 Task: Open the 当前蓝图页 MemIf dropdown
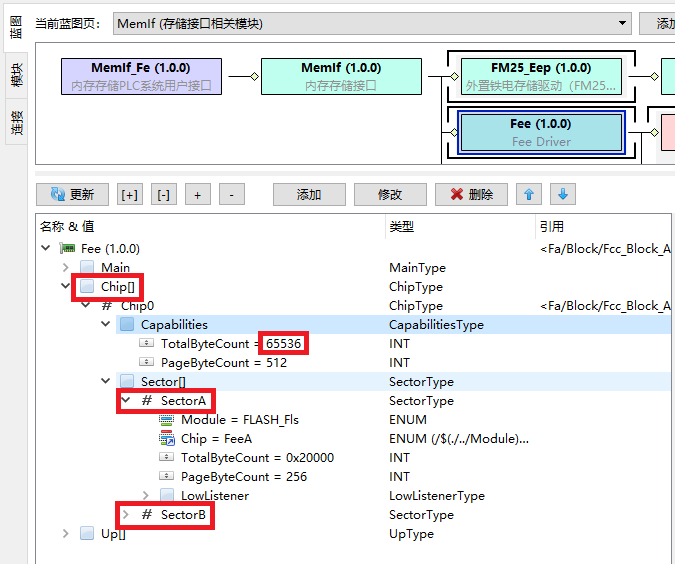coord(622,22)
